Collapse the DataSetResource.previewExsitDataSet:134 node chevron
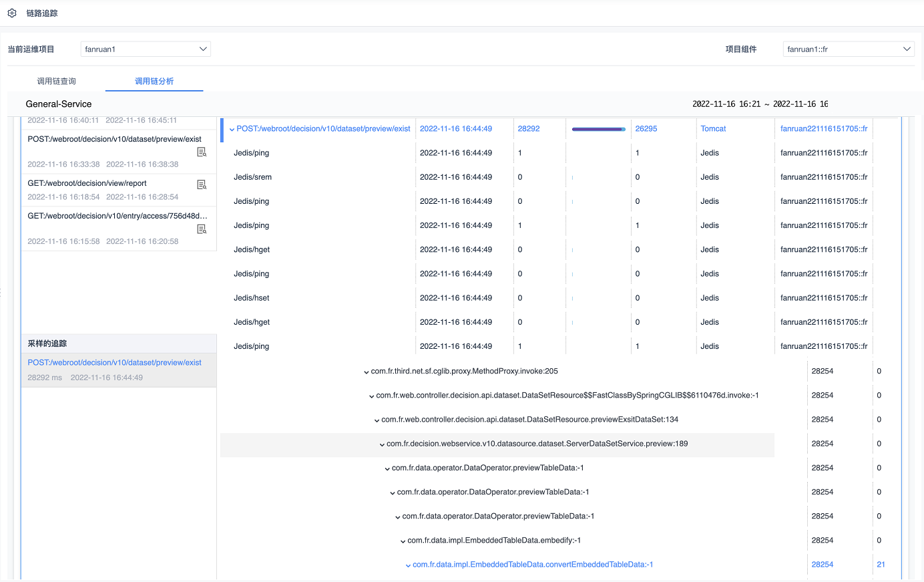 (377, 420)
